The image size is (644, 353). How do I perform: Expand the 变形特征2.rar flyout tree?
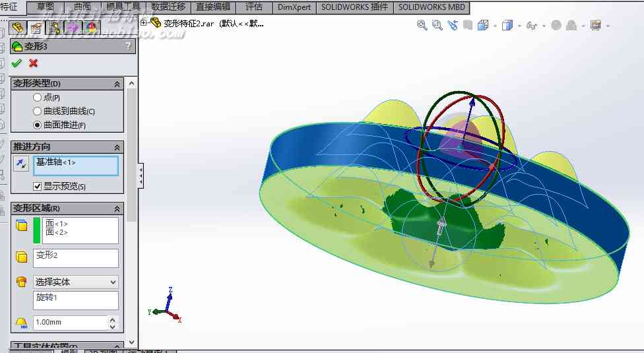tap(143, 23)
